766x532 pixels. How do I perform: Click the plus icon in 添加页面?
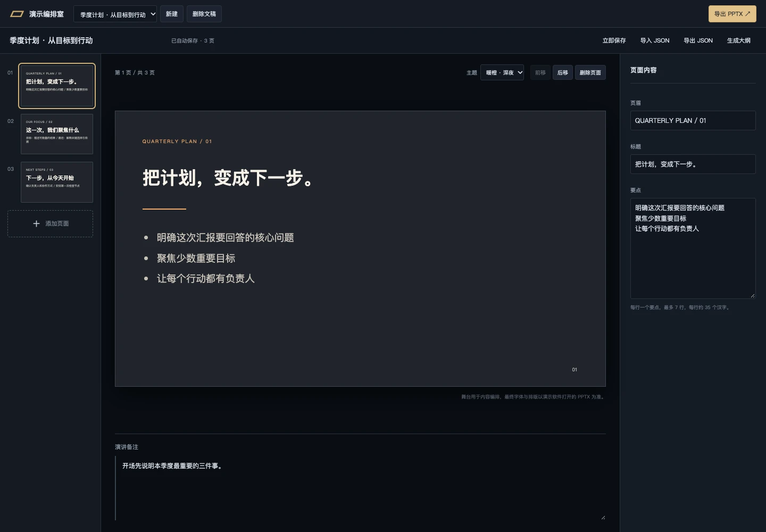coord(36,223)
